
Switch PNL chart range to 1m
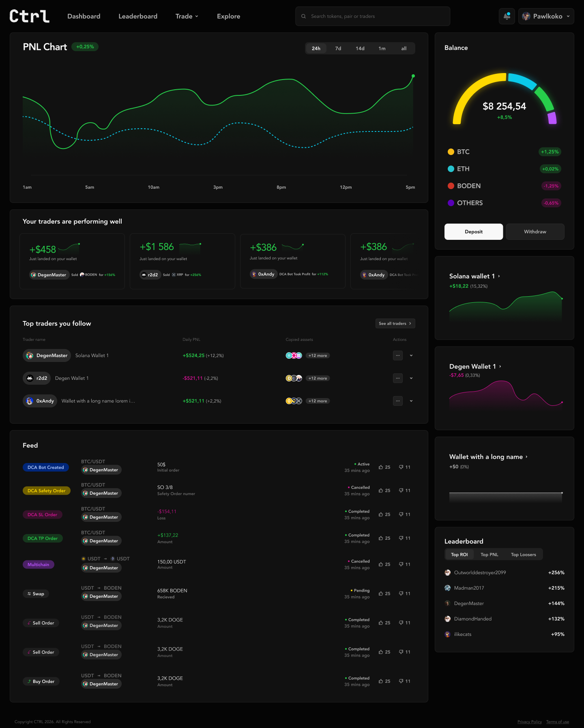click(382, 48)
